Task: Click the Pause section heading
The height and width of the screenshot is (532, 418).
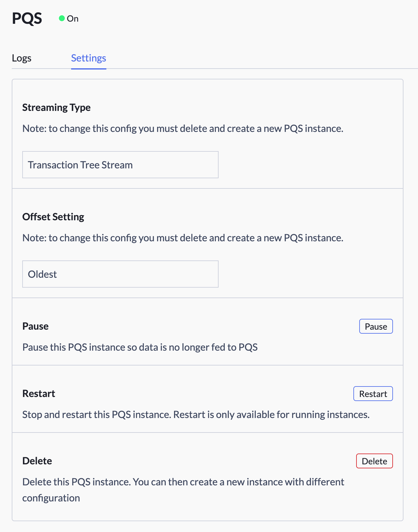Action: (35, 326)
